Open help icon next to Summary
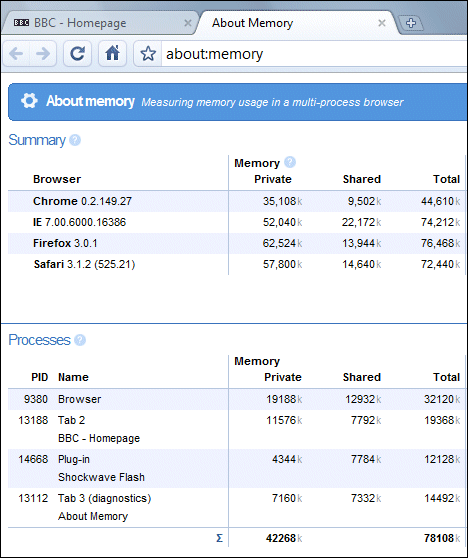This screenshot has height=558, width=468. [x=75, y=140]
